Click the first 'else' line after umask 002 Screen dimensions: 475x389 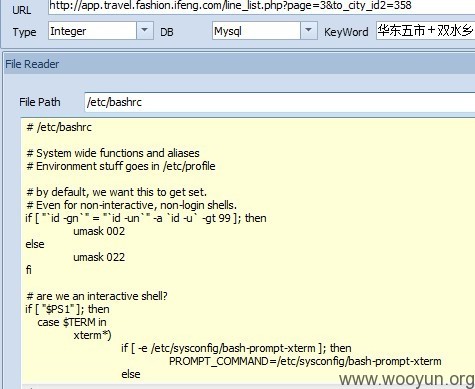tap(35, 244)
